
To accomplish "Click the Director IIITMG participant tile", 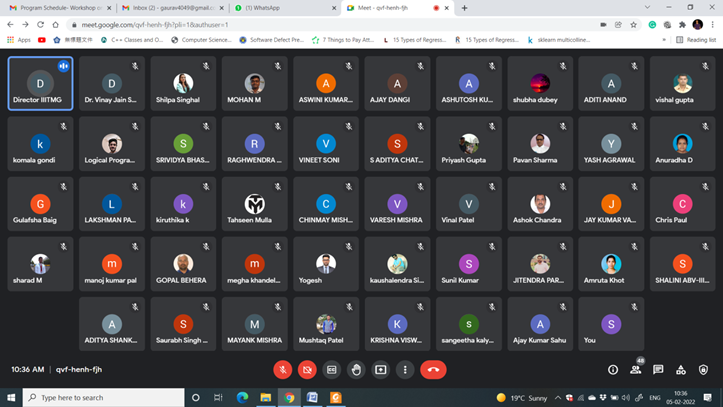I will [40, 82].
